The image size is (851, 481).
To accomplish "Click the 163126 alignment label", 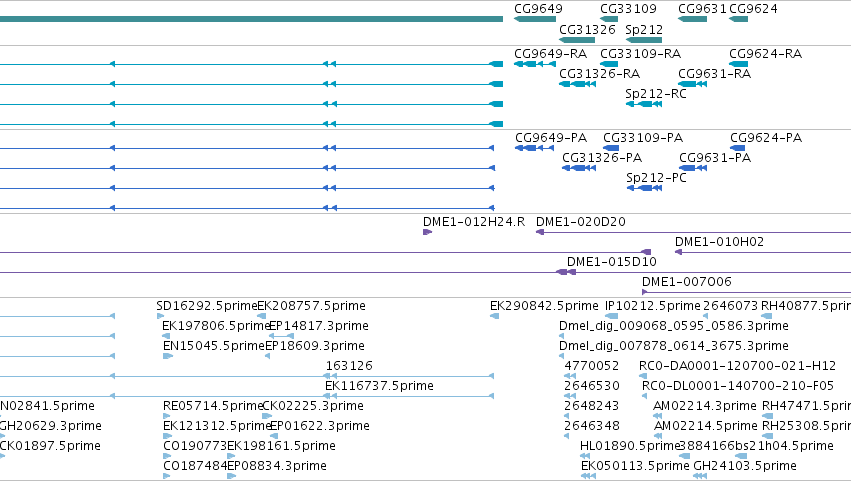I will (x=349, y=366).
